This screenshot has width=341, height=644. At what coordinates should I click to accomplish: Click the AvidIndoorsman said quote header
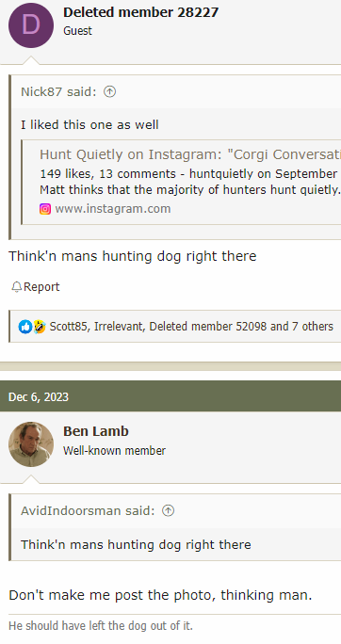coord(88,510)
